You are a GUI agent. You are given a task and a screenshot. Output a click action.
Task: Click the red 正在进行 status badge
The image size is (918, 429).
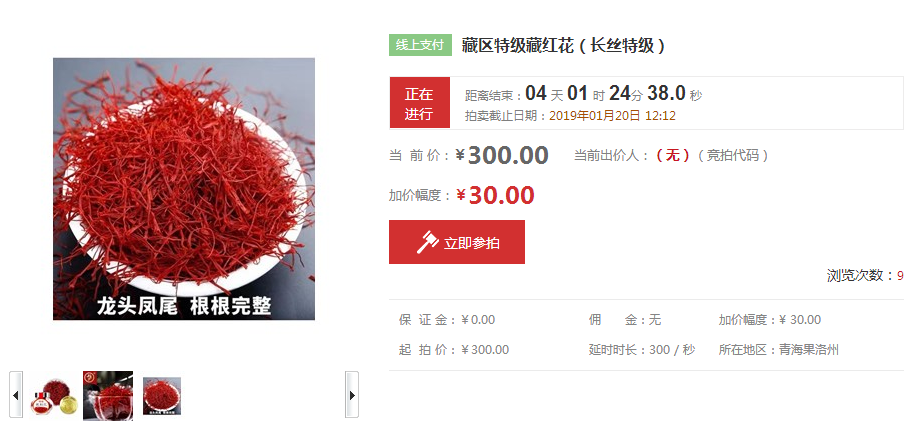click(420, 102)
